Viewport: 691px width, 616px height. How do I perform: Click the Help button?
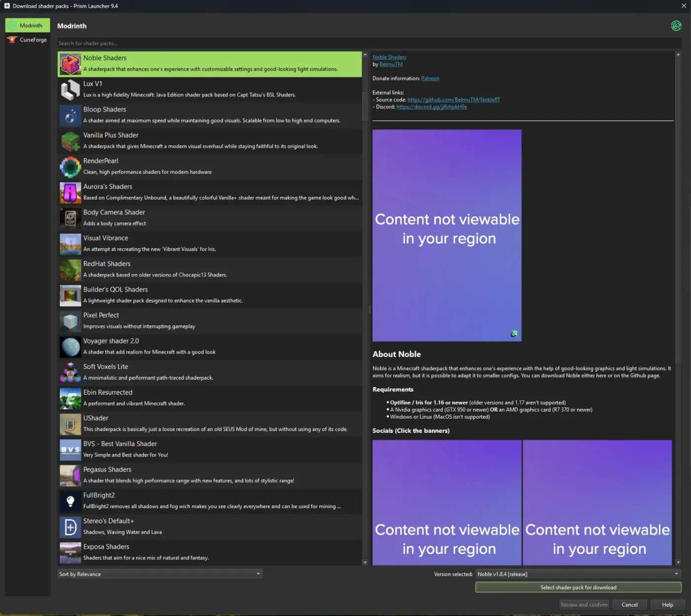click(667, 604)
